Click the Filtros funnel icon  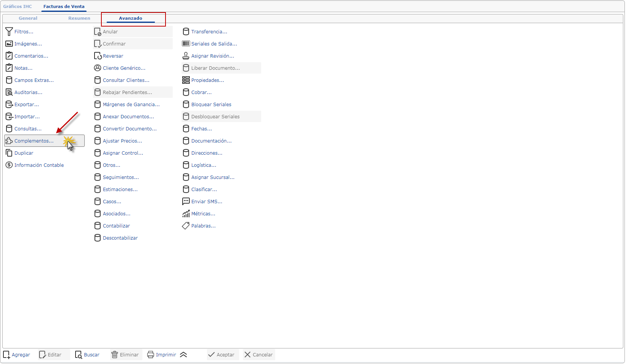[9, 32]
